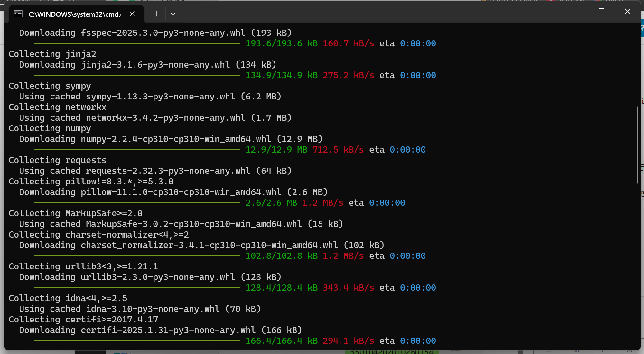This screenshot has height=354, width=644.
Task: Maximize the terminal window
Action: pyautogui.click(x=602, y=11)
